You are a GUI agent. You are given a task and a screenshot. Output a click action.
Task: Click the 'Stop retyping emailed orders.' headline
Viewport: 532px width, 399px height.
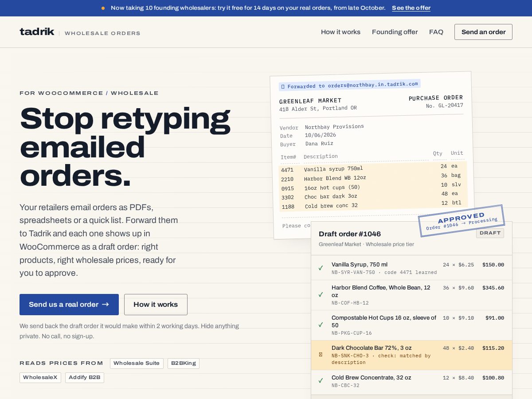(125, 147)
